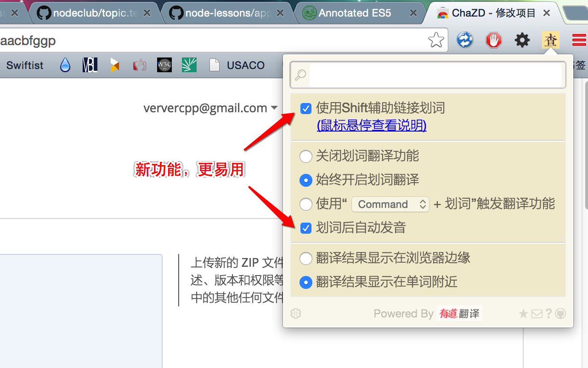Switch to the Annotated ES5 tab

click(360, 13)
